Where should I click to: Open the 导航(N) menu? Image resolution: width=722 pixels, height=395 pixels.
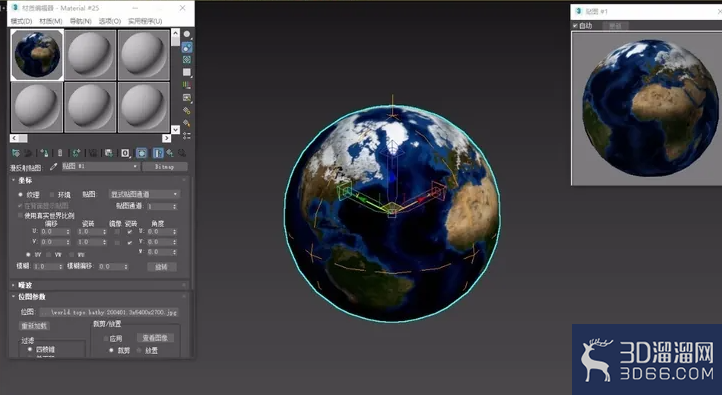(81, 21)
